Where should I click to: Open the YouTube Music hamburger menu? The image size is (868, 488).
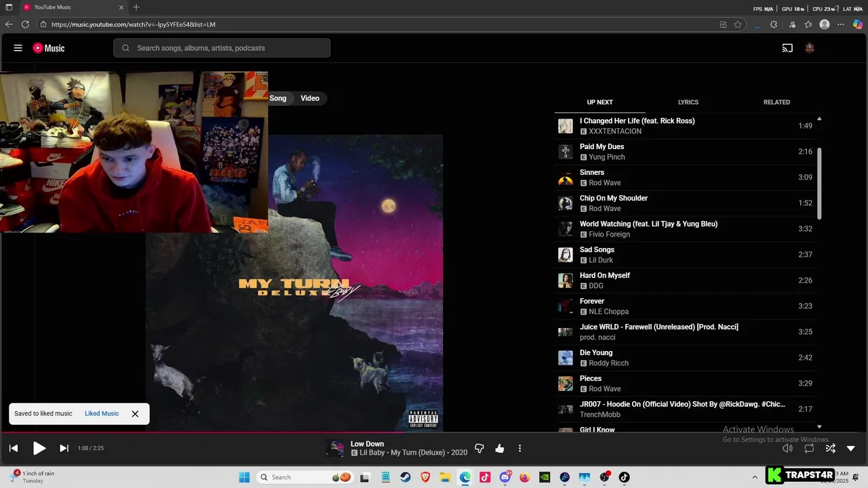click(18, 48)
